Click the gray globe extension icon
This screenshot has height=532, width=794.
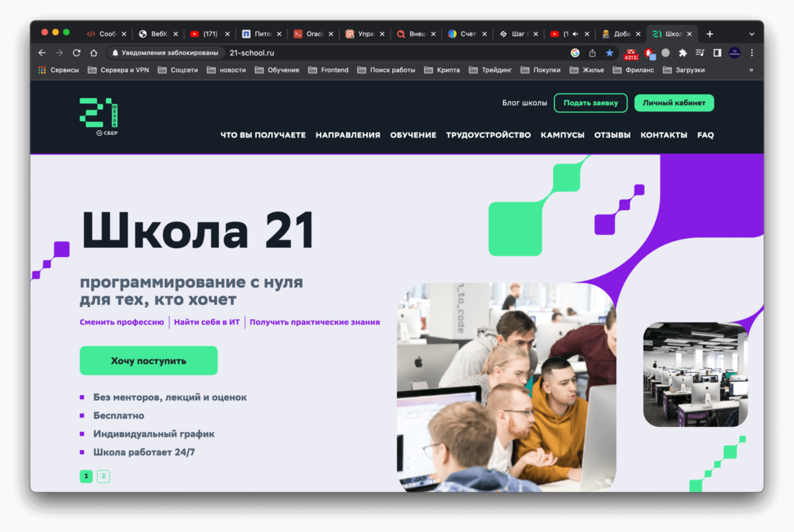(x=666, y=53)
